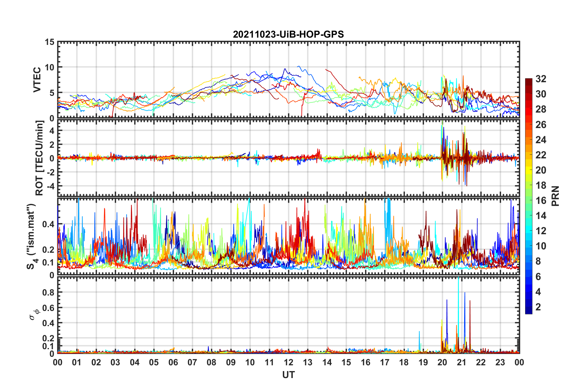Select the UT axis tick label 04
Image resolution: width=577 pixels, height=392 pixels.
[x=135, y=362]
